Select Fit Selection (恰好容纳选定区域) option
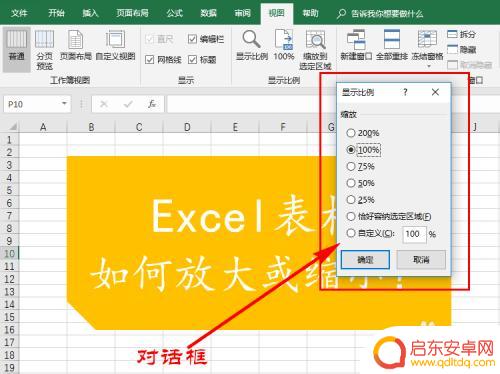This screenshot has width=500, height=374. click(x=351, y=216)
